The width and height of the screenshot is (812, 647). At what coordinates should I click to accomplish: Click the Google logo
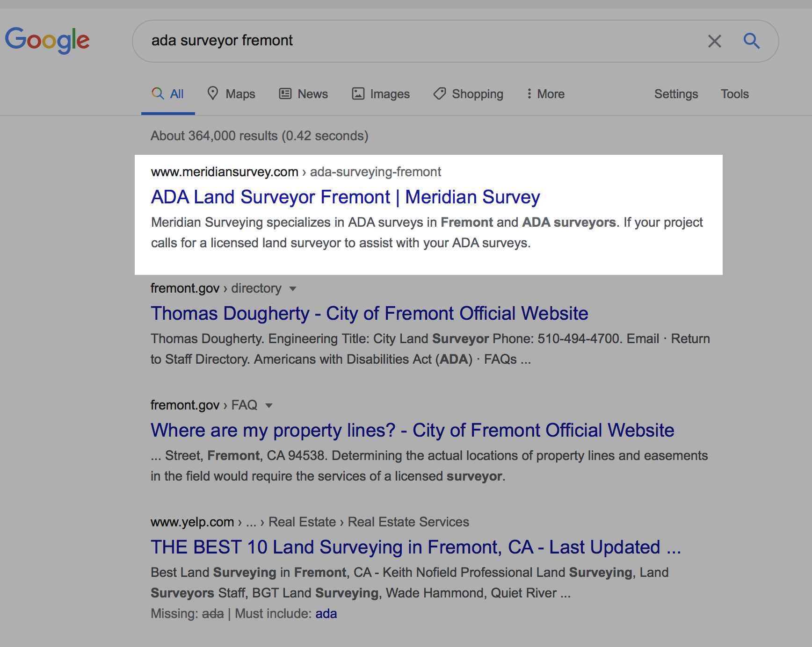pyautogui.click(x=47, y=40)
